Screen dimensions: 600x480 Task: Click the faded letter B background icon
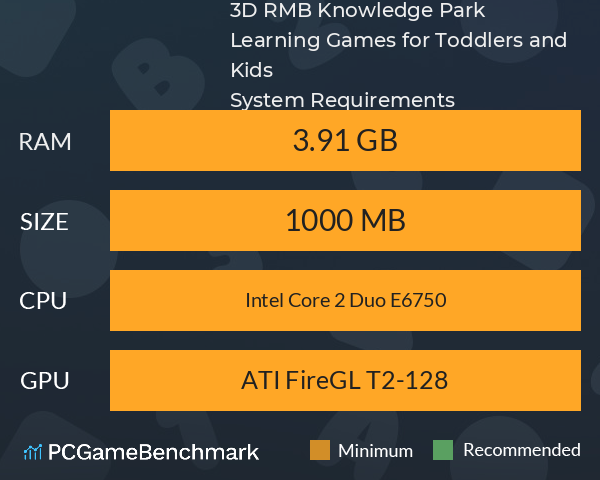coord(158,75)
